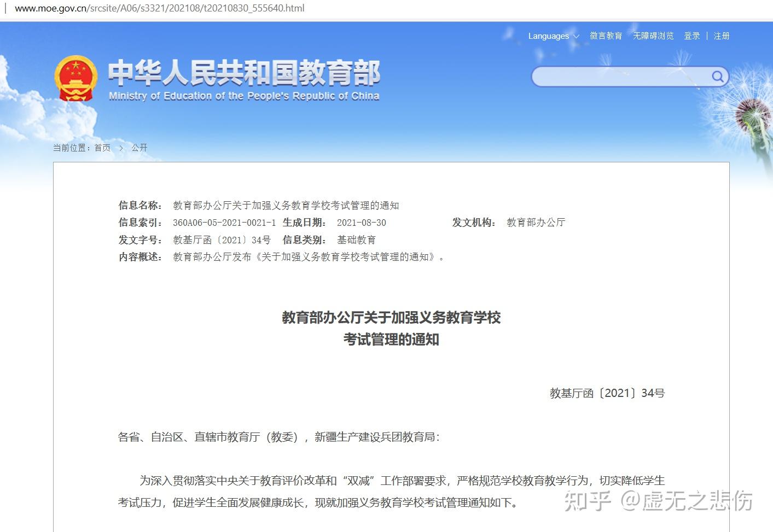Click the issuing agency 教育部办公厅
Viewport: 773px width, 532px height.
tap(535, 222)
